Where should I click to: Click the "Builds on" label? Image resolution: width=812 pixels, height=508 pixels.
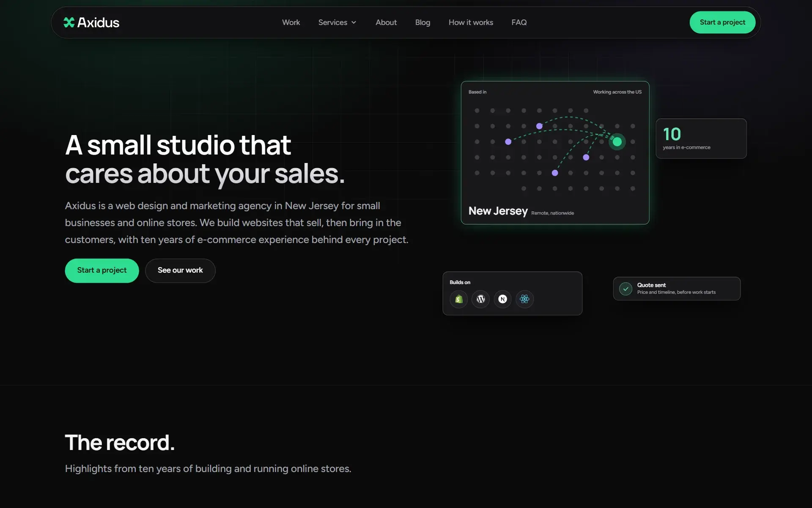460,282
